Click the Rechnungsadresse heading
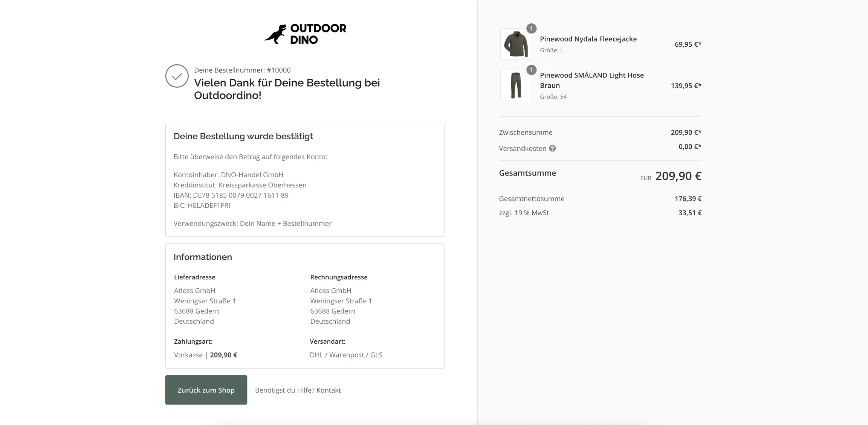Screen dimensions: 868x425 point(338,277)
